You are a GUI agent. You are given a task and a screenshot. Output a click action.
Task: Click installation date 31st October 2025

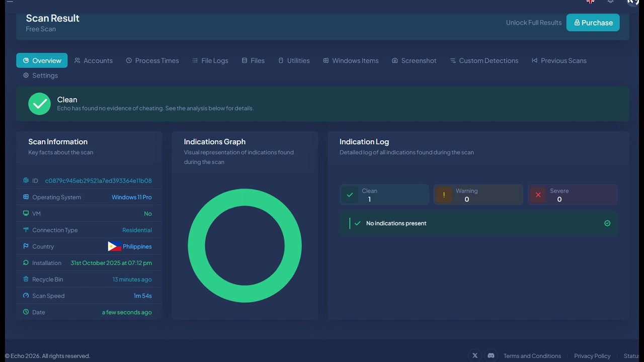coord(111,263)
